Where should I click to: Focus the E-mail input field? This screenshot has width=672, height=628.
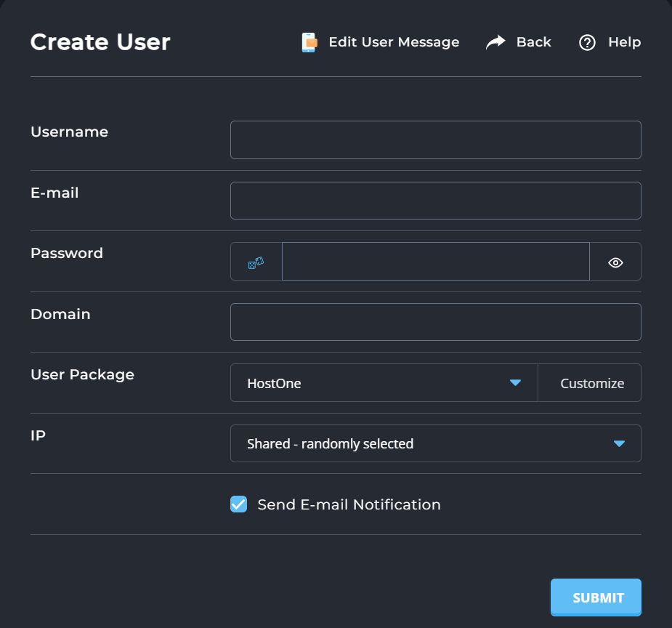pyautogui.click(x=436, y=201)
